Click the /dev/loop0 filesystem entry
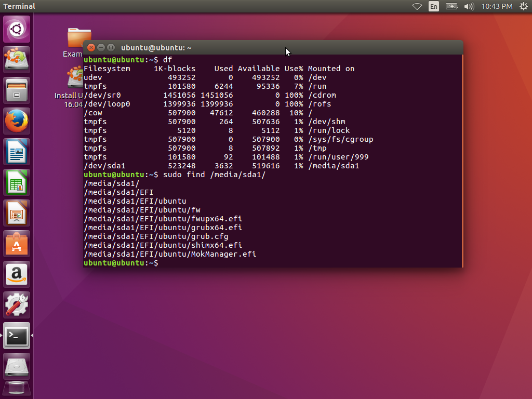The image size is (532, 399). tap(107, 104)
